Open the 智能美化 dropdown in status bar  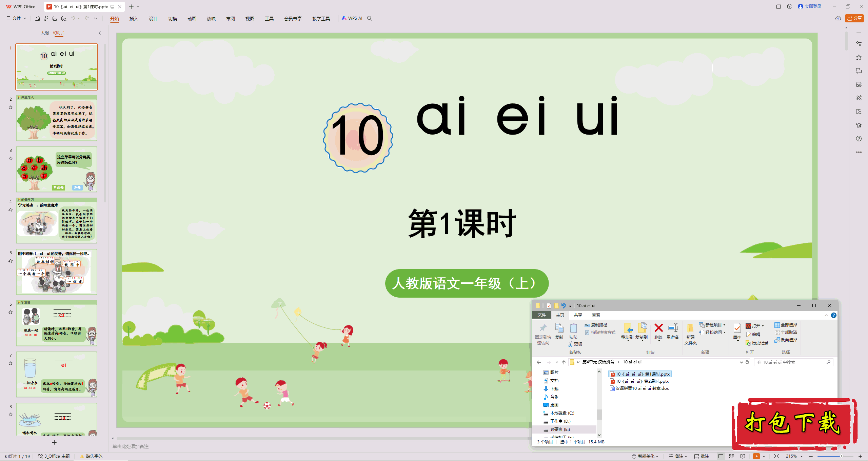coord(645,456)
